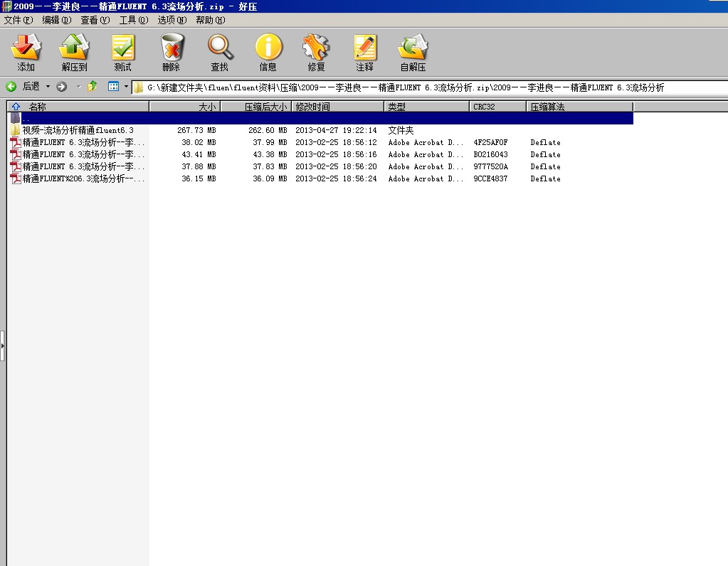Viewport: 728px width, 566px height.
Task: Click the yellow up-folder navigation icon
Action: tap(92, 87)
